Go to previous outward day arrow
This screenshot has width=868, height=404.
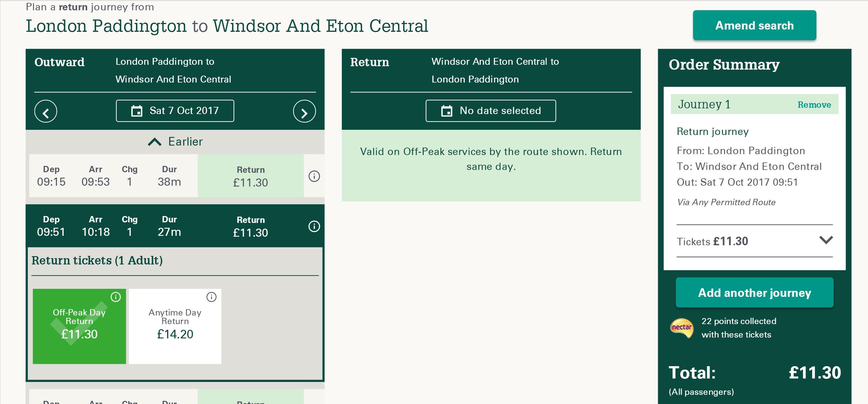click(x=46, y=111)
